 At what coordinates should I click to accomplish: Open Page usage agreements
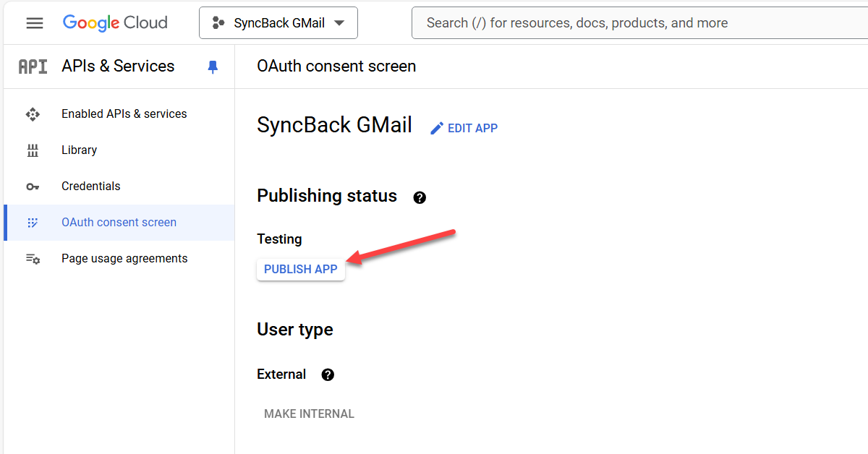(x=124, y=258)
